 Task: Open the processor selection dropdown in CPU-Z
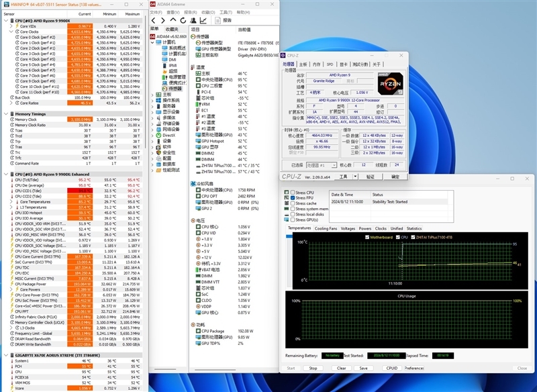click(321, 164)
